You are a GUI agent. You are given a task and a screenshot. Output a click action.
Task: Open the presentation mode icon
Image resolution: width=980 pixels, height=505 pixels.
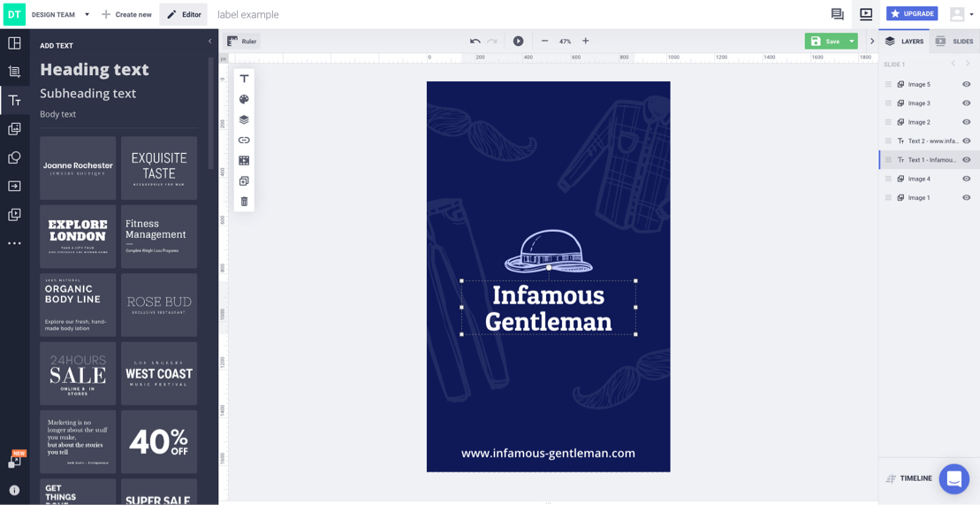click(866, 14)
